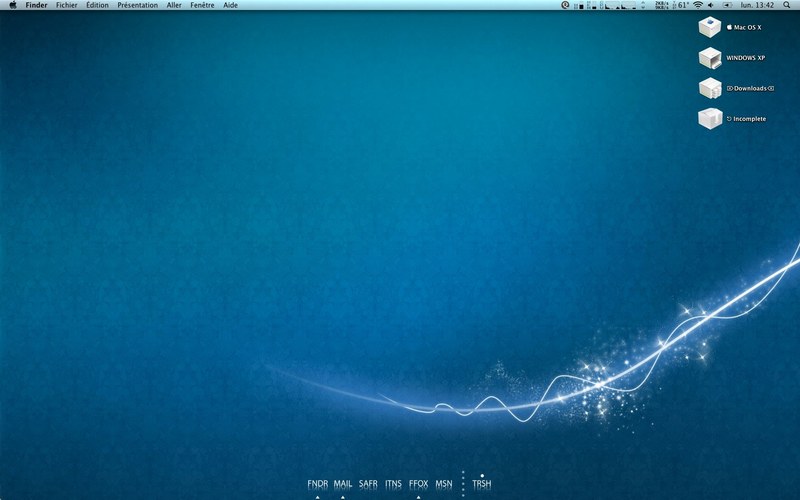Launch iTunes via the ITNS dock item

pyautogui.click(x=393, y=484)
